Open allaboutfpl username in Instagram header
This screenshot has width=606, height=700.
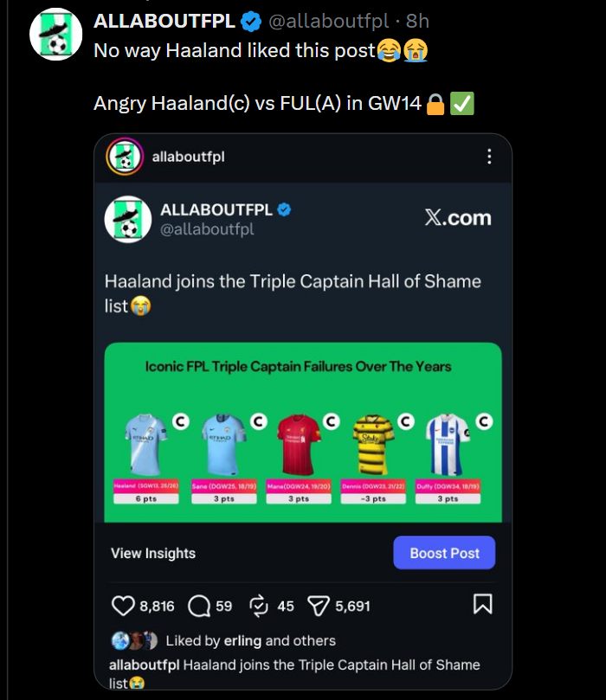[x=188, y=157]
